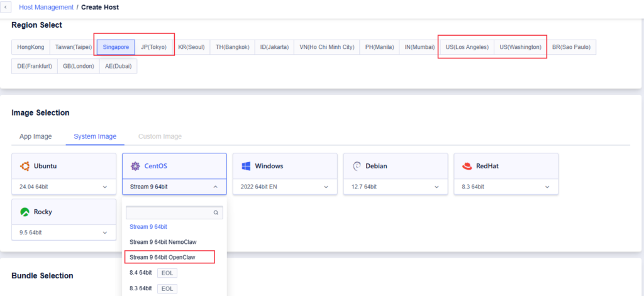
Task: Click the Rocky Linux logo icon
Action: tap(25, 212)
